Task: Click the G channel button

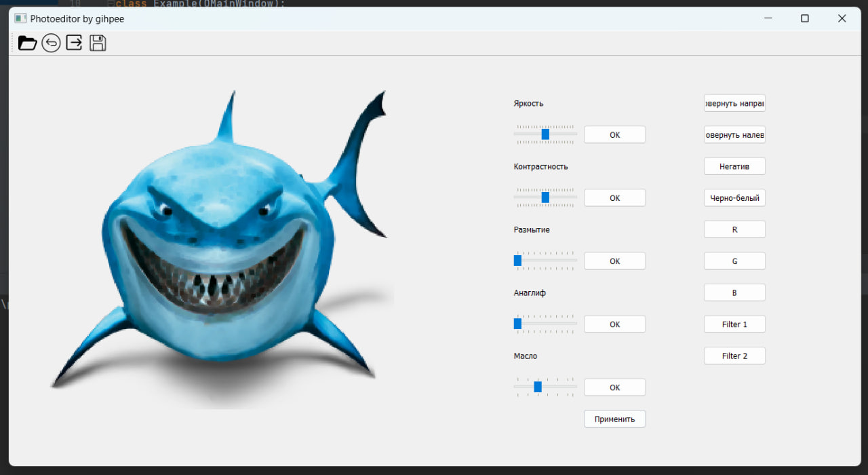Action: pos(734,261)
